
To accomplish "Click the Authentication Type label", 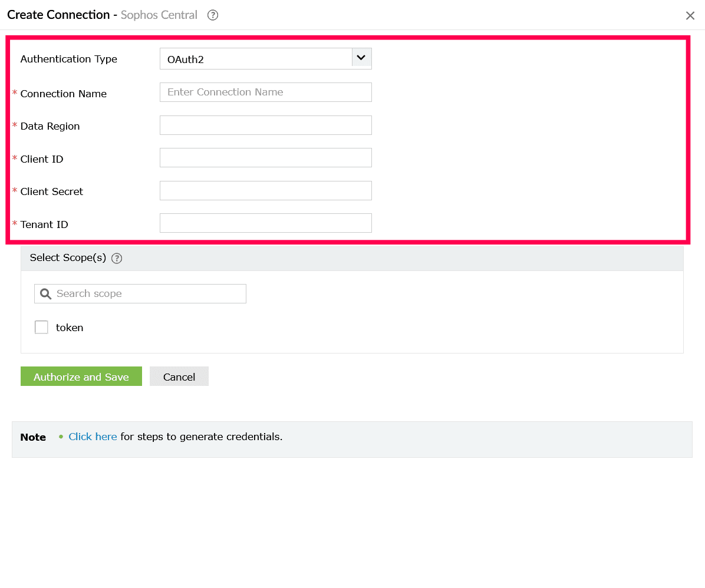I will coord(69,60).
